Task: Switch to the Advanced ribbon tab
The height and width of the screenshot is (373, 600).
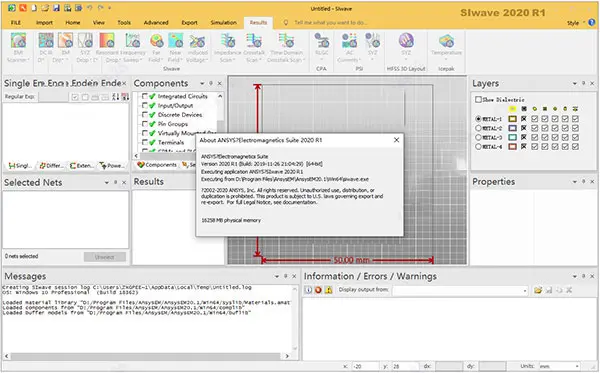Action: click(156, 23)
